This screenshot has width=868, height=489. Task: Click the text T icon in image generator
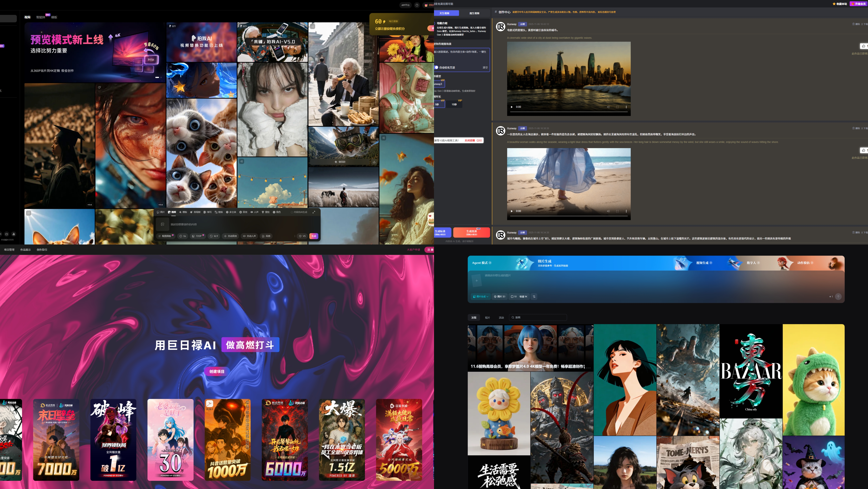pos(534,296)
